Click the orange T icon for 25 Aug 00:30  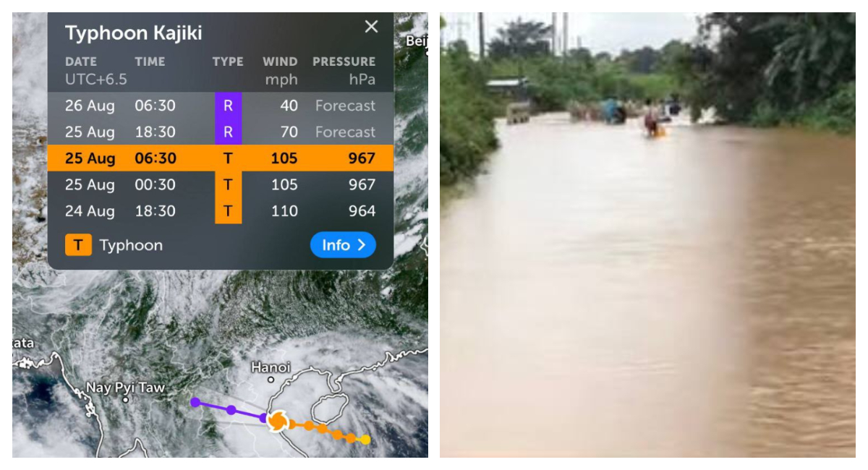[x=228, y=184]
